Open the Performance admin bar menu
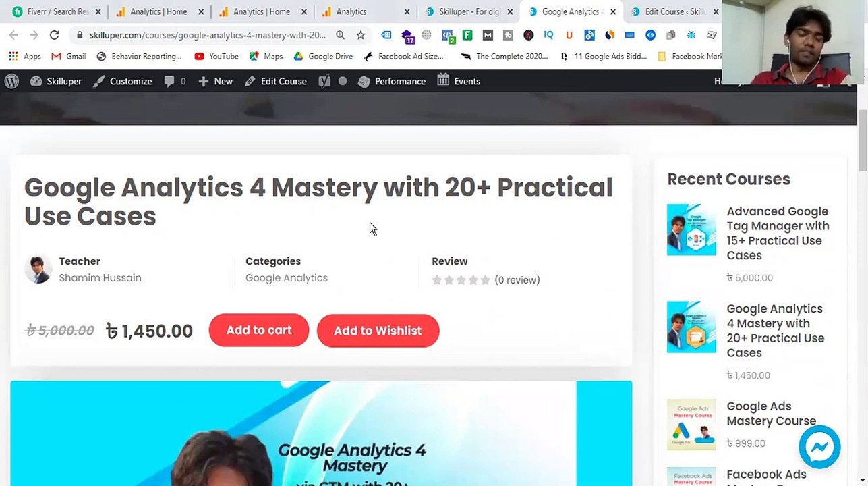Viewport: 868px width, 486px height. pos(392,81)
